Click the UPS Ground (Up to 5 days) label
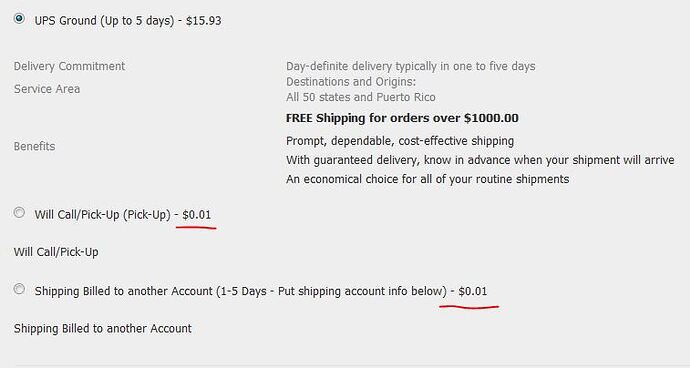Viewport: 690px width, 368px height. tap(104, 21)
